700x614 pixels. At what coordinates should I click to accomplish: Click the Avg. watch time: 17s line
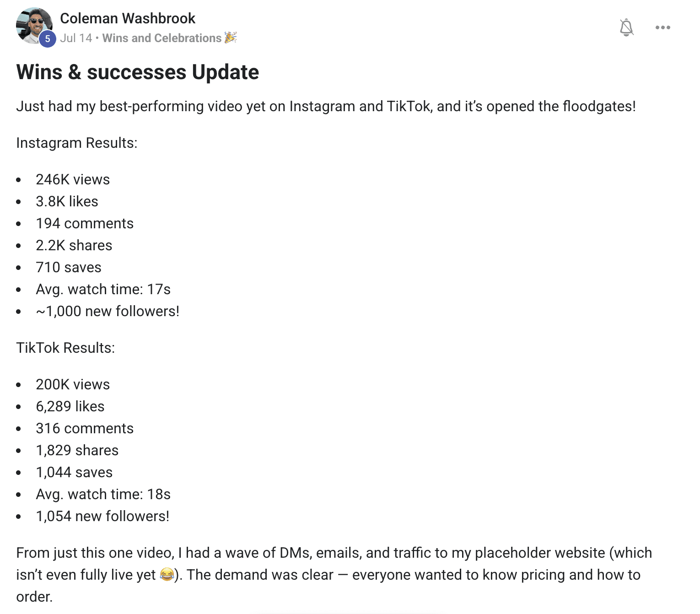[103, 289]
